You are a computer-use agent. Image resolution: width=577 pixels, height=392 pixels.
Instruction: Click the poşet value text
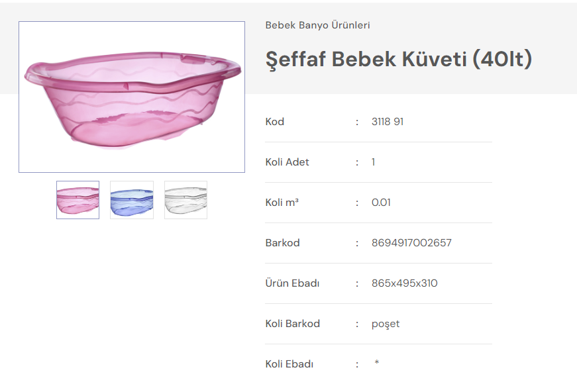coord(386,324)
